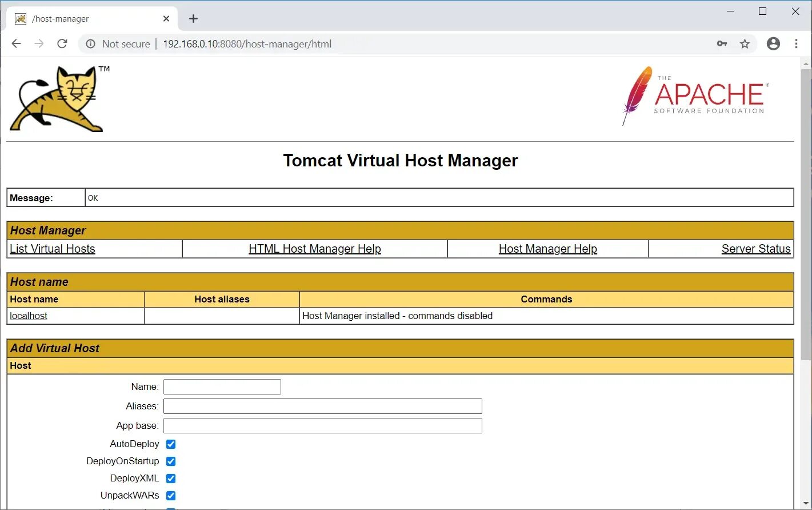
Task: Click the 'Tomcat Virtual Host Manager' heading
Action: coord(400,160)
